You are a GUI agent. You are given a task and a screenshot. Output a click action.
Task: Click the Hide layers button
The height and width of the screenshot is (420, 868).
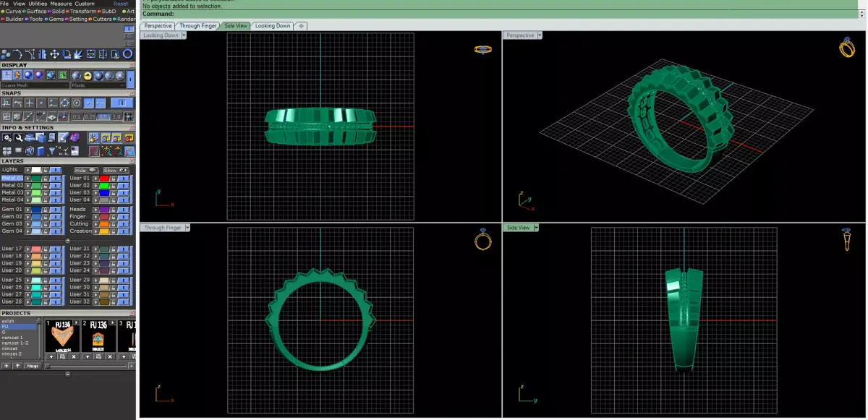tap(87, 170)
